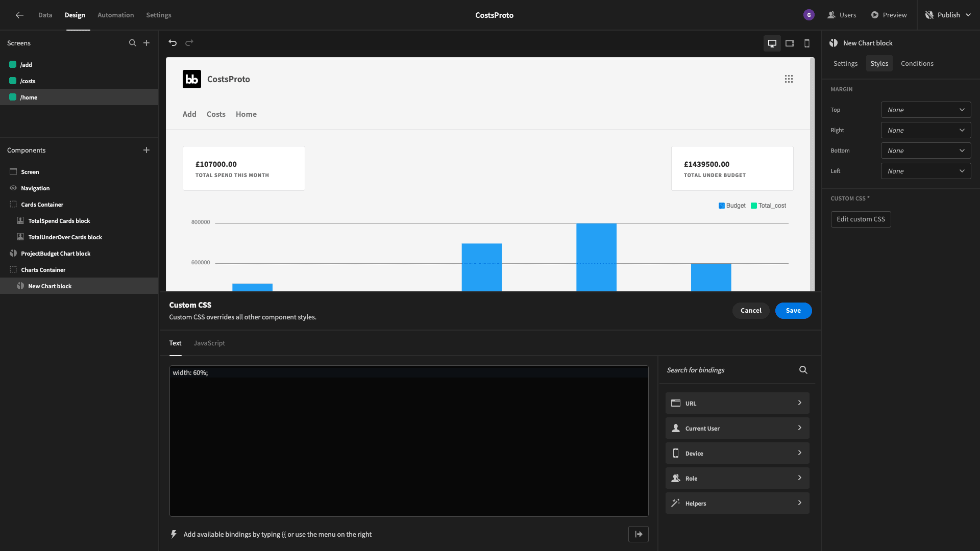Image resolution: width=980 pixels, height=551 pixels.
Task: Open the Top margin dropdown
Action: [x=926, y=110]
